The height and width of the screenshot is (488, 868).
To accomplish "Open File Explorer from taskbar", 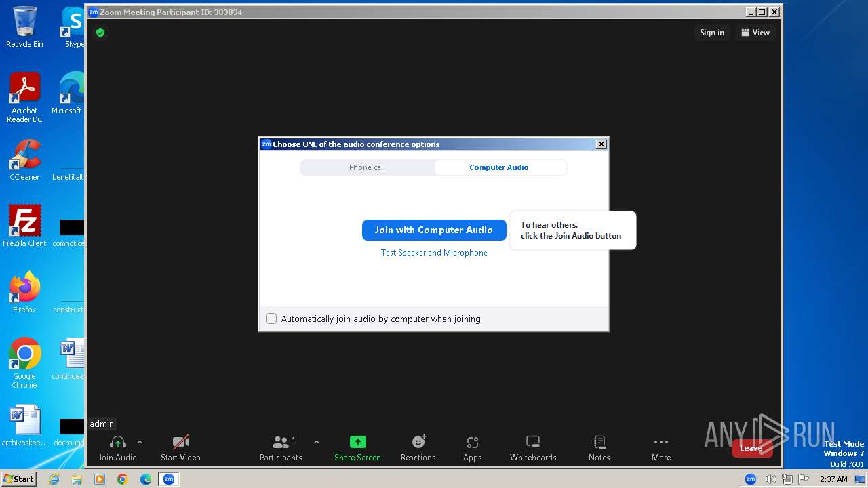I will tap(77, 479).
